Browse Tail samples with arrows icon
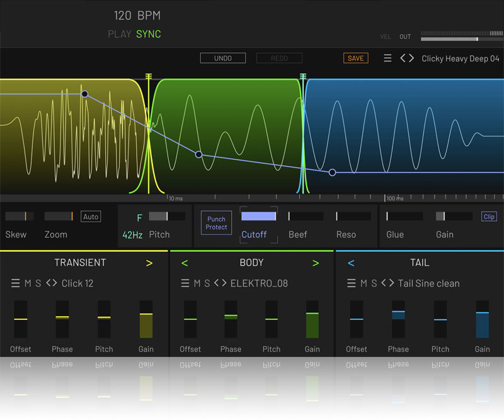 click(387, 283)
